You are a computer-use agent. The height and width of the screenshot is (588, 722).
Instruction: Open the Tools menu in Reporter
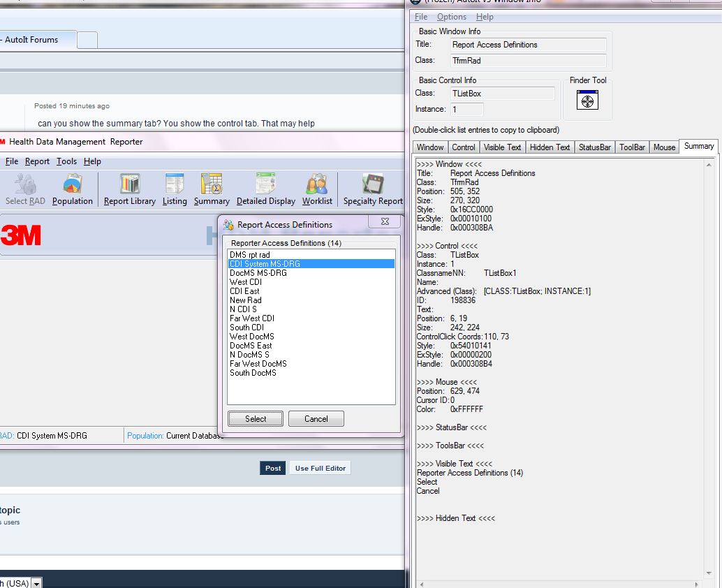[67, 161]
